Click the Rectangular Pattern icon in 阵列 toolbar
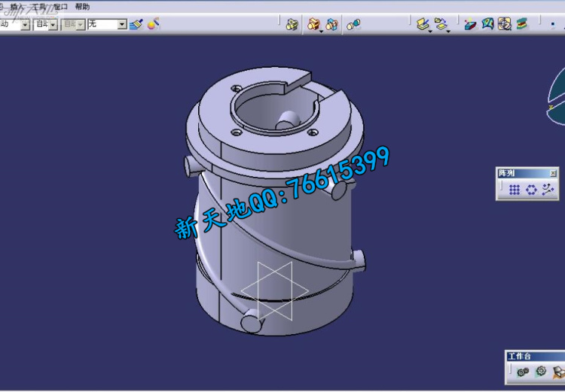Screen dimensions: 565x392 click(x=514, y=190)
